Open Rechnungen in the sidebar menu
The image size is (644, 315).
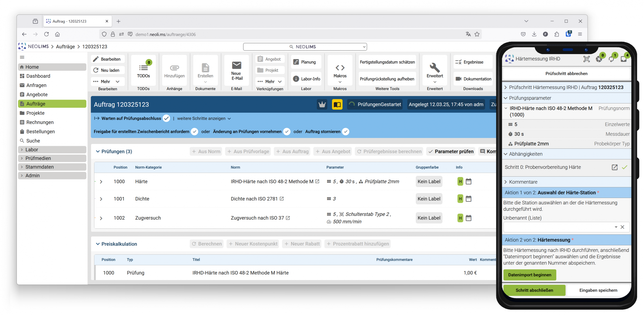[40, 122]
